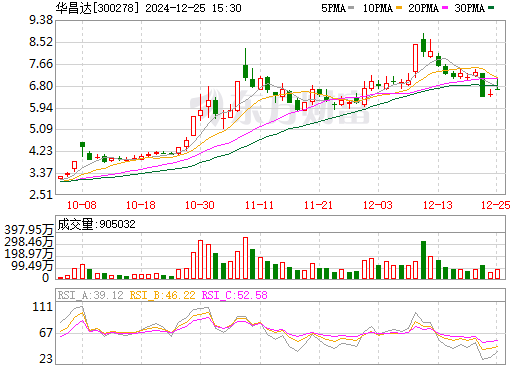Click the 12-13 date axis marker

pyautogui.click(x=438, y=205)
